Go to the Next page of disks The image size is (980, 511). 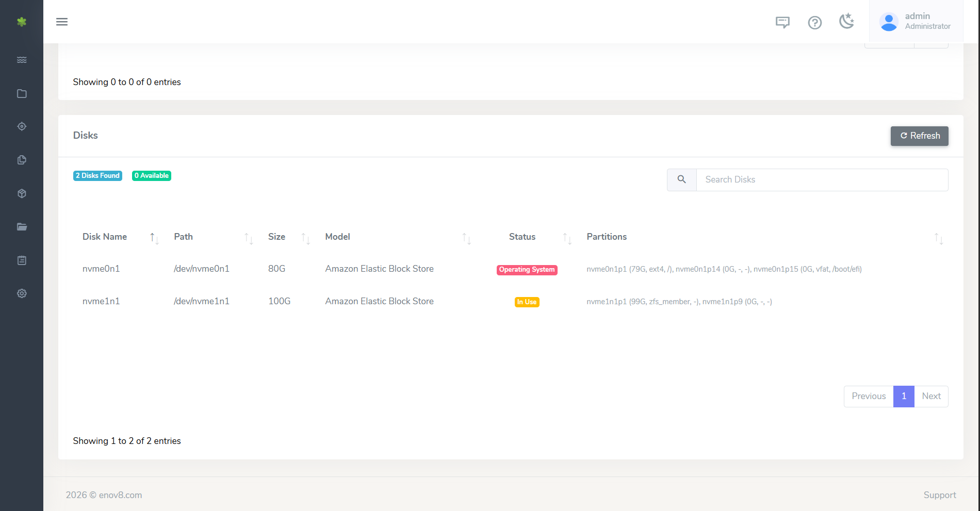[931, 396]
